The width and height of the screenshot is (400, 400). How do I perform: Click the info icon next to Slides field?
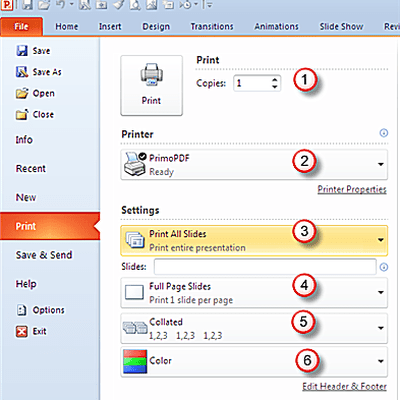384,267
